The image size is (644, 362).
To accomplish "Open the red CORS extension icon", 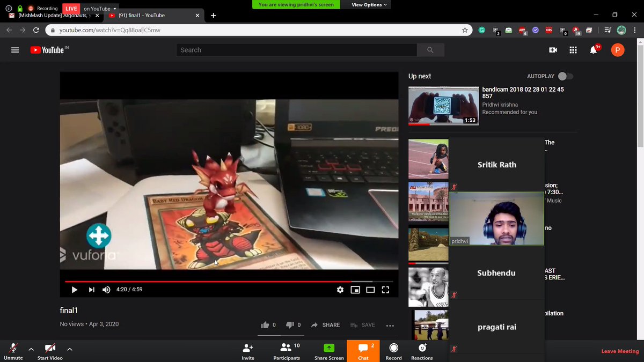I will point(548,31).
